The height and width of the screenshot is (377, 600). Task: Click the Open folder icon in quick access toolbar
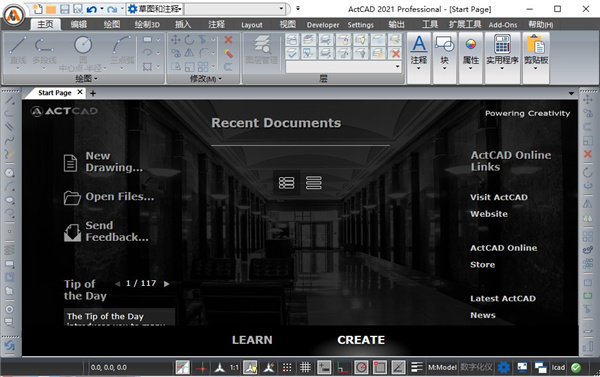(x=51, y=9)
